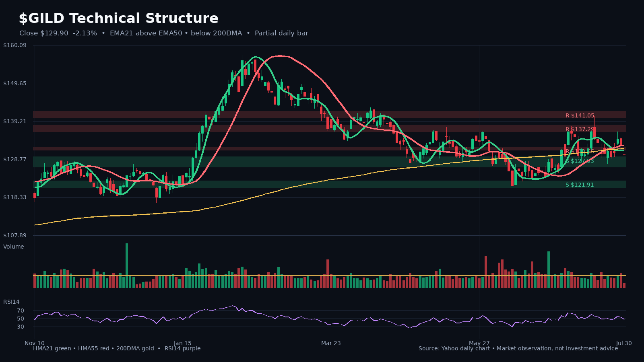644x362 pixels.
Task: Click the "Jul 30" date label
Action: coord(624,343)
